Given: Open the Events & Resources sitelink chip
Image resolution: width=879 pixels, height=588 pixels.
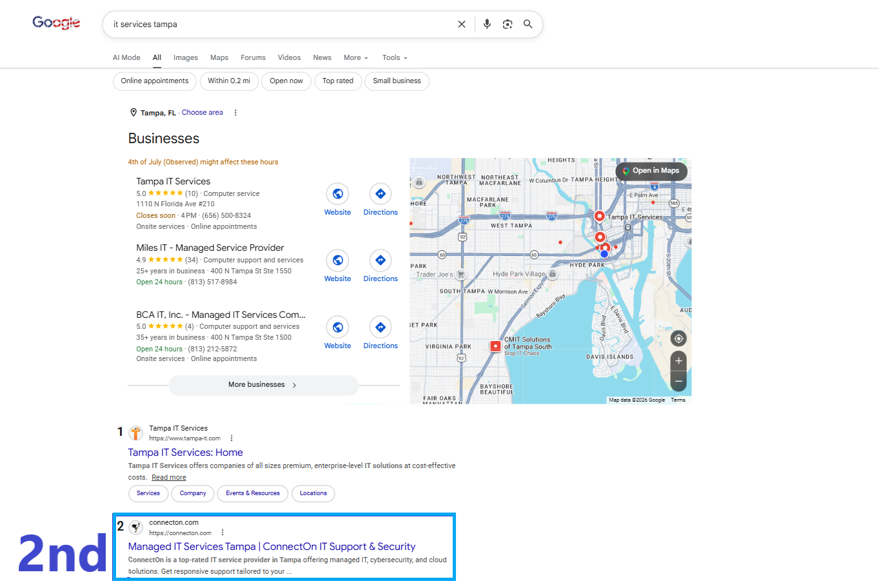Looking at the screenshot, I should (x=253, y=494).
